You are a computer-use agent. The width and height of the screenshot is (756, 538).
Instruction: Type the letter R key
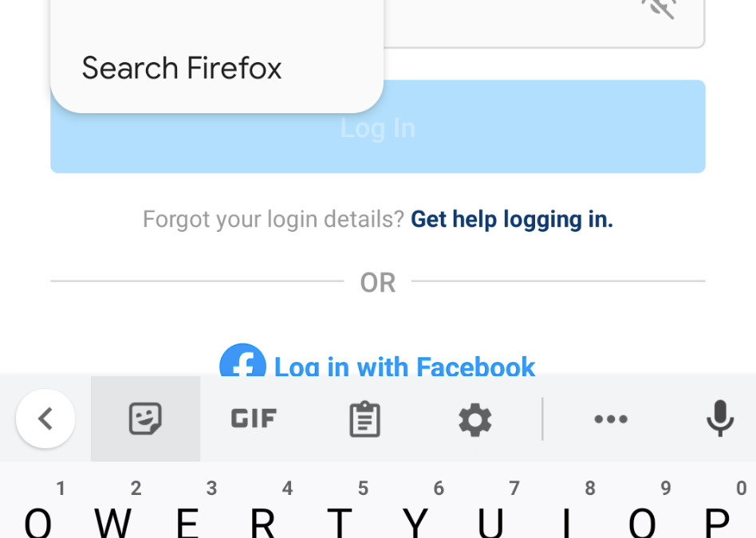pyautogui.click(x=263, y=520)
